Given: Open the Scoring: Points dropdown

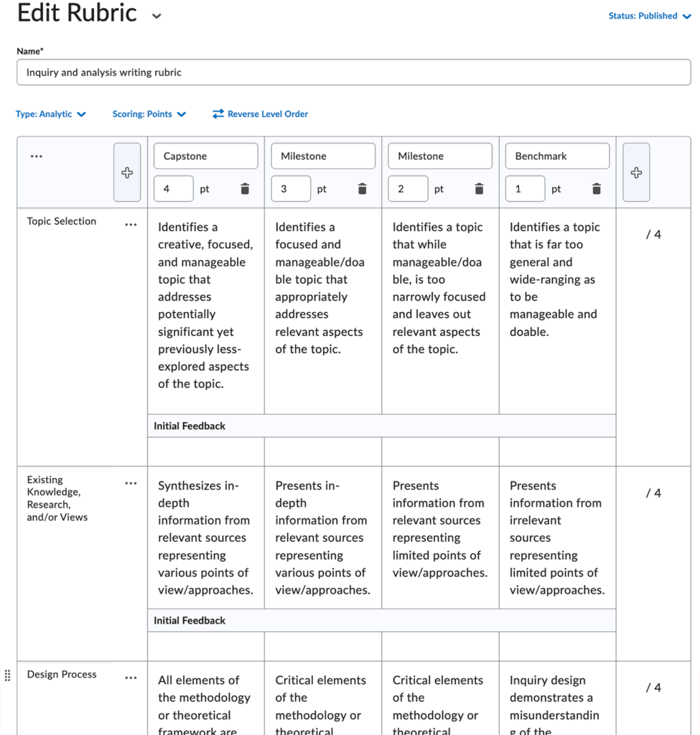Looking at the screenshot, I should pyautogui.click(x=149, y=114).
